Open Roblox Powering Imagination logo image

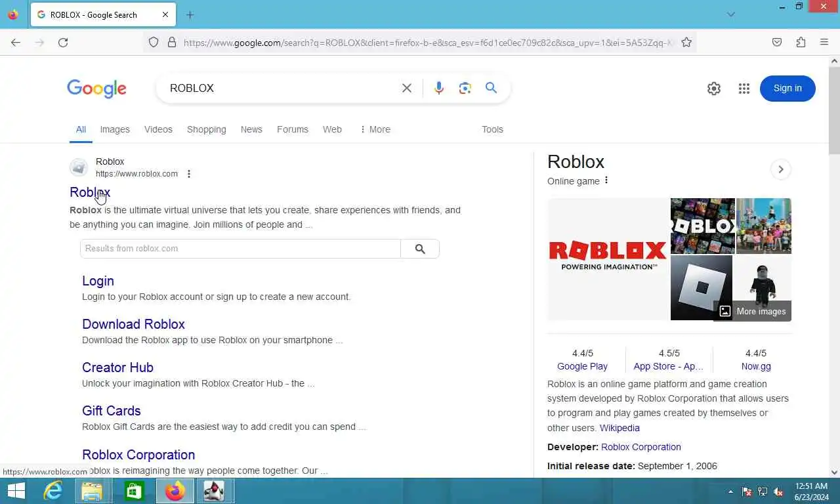(x=608, y=259)
